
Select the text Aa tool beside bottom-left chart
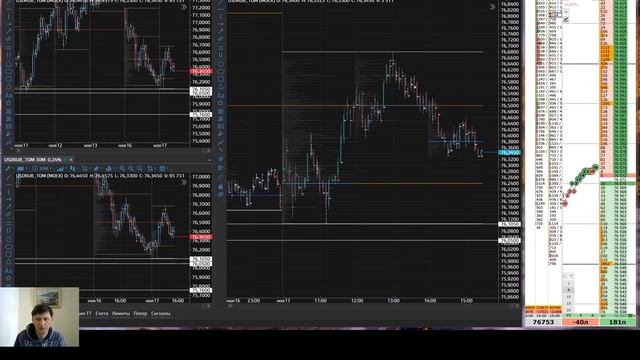pos(8,271)
